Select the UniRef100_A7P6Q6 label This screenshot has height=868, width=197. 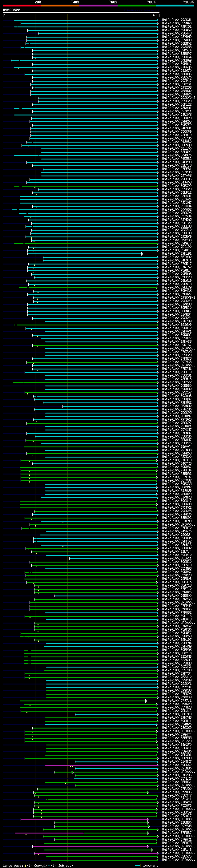[x=176, y=67]
